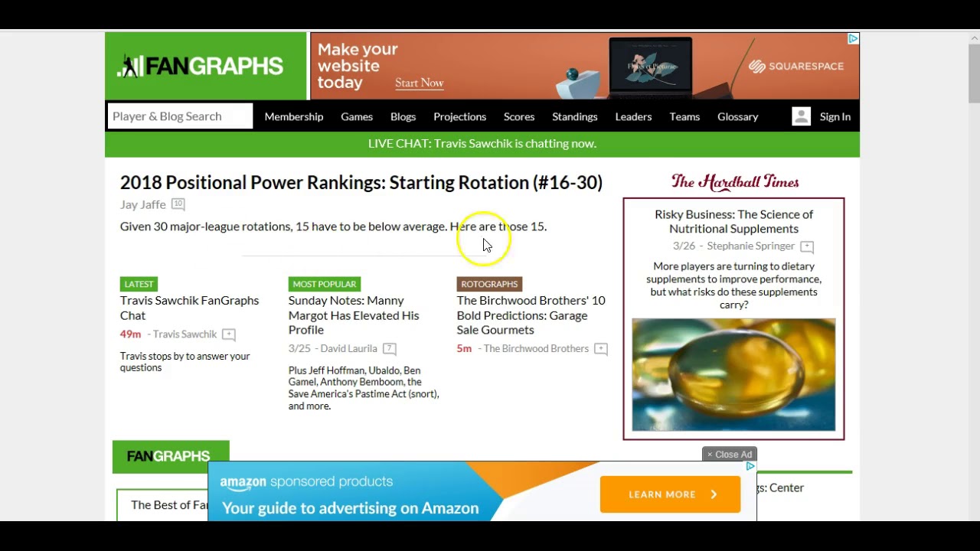
Task: Open Risky Business Nutritional Supplements article
Action: (733, 221)
